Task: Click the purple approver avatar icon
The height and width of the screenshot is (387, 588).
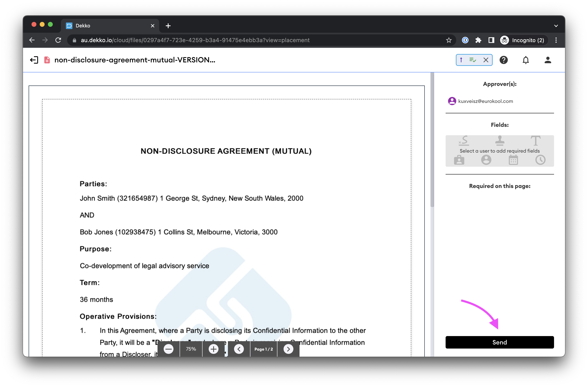Action: tap(452, 101)
